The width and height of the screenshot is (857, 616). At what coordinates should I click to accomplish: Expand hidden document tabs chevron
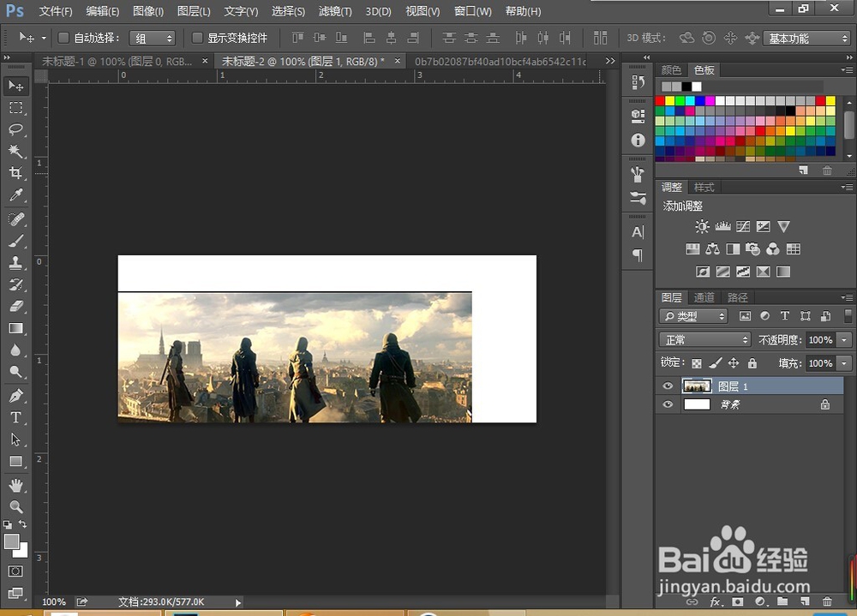point(610,61)
